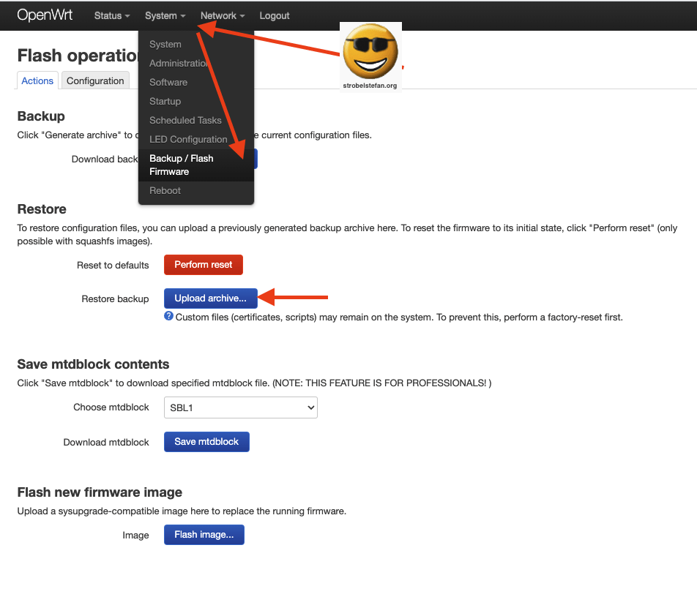Switch to the Actions tab

point(37,80)
